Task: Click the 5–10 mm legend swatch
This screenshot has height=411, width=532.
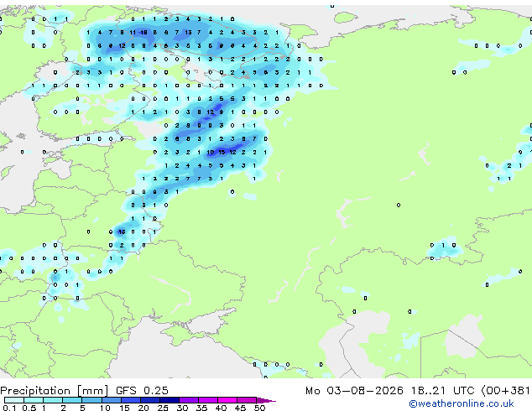Action: (x=91, y=400)
